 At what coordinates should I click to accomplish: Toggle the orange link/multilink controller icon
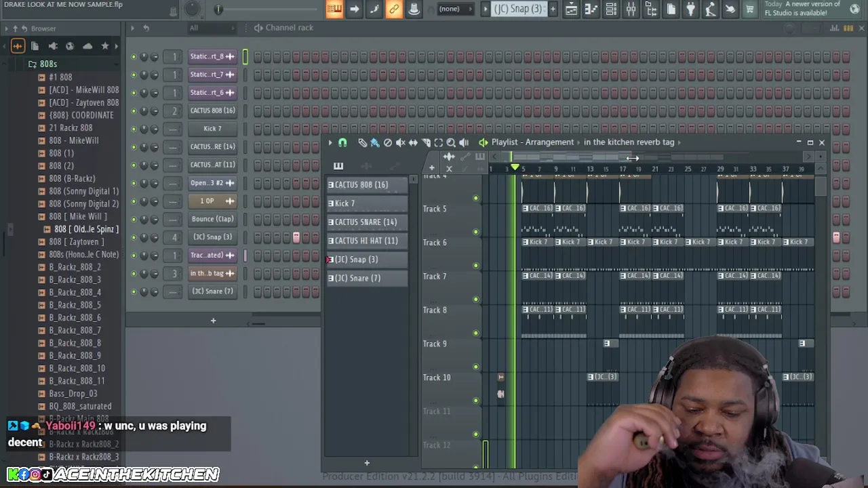tap(393, 9)
